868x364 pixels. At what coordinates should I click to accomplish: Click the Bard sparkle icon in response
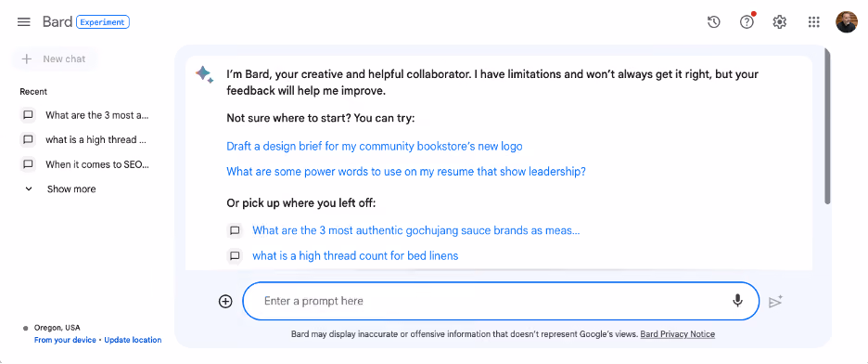point(204,74)
